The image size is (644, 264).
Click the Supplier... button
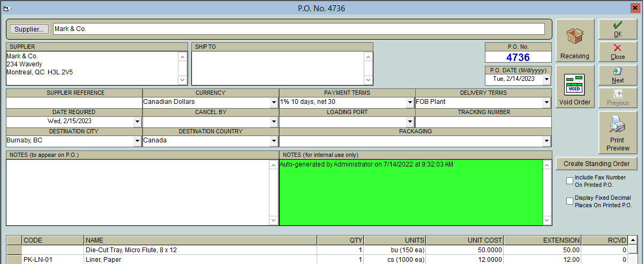tap(29, 29)
